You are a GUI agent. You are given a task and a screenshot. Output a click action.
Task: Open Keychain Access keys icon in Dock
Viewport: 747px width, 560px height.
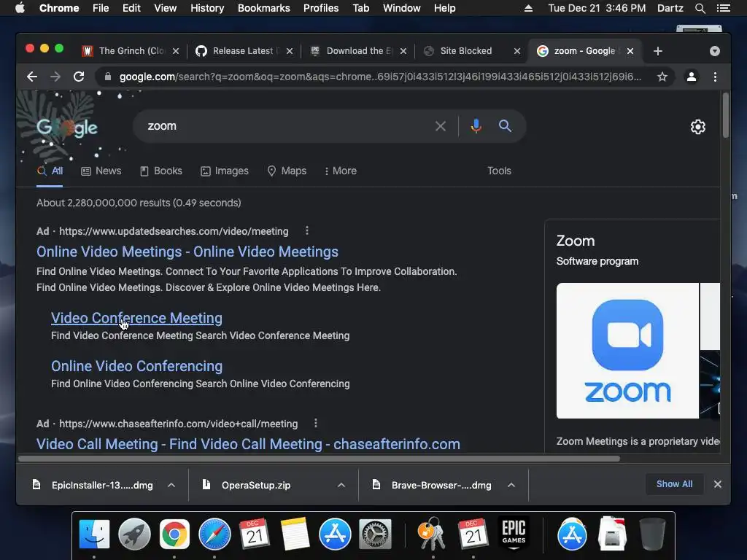point(432,534)
